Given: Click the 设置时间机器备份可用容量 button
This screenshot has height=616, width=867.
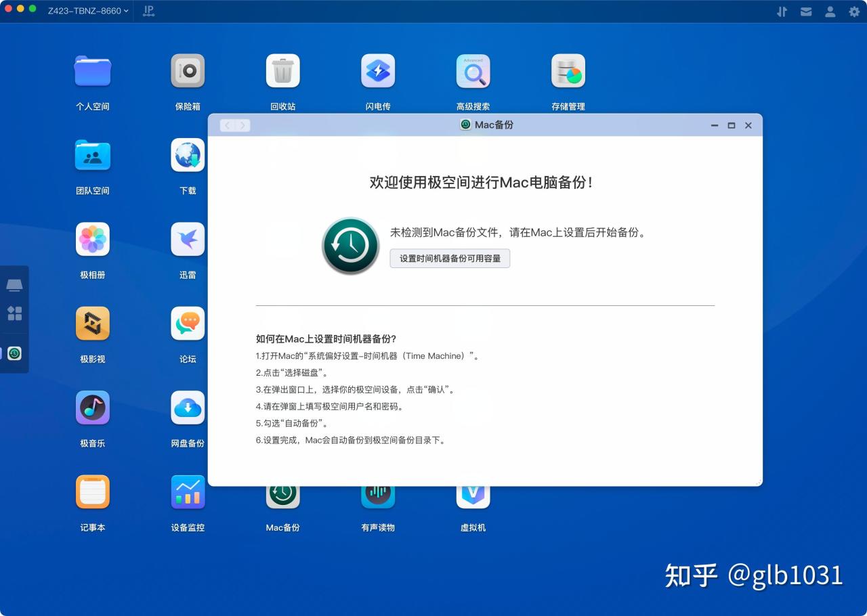Looking at the screenshot, I should pos(450,259).
